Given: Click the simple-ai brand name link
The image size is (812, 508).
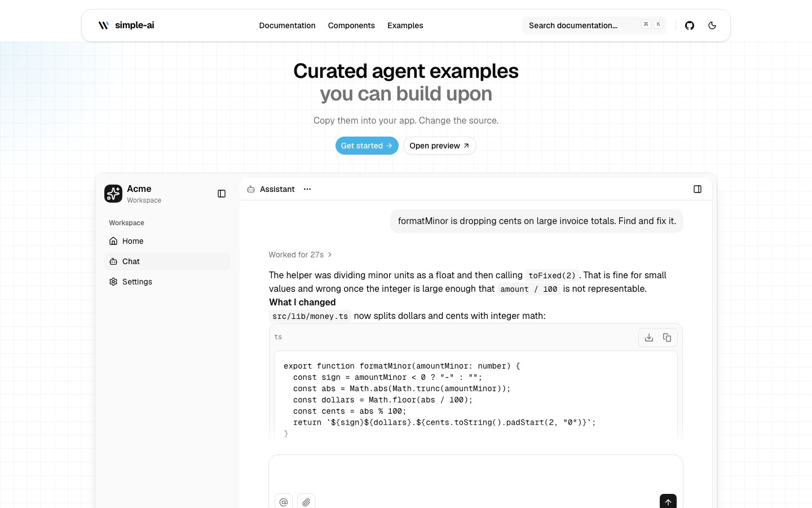Looking at the screenshot, I should 135,25.
